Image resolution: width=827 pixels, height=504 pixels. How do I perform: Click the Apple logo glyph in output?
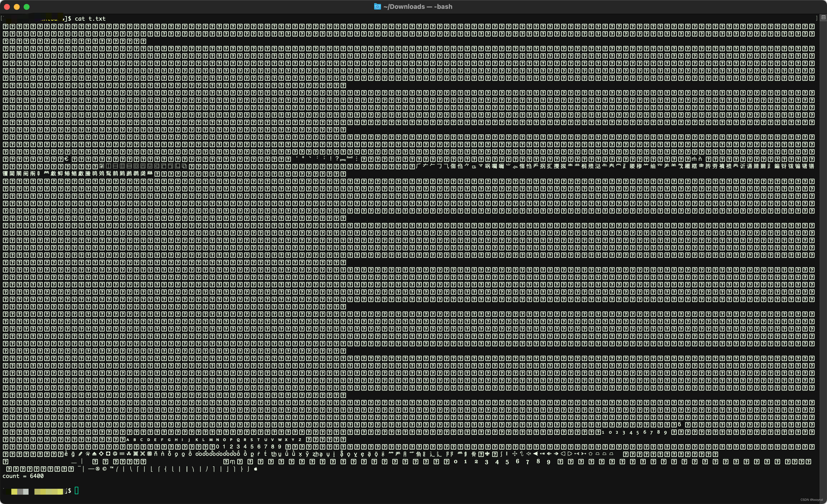pyautogui.click(x=256, y=469)
